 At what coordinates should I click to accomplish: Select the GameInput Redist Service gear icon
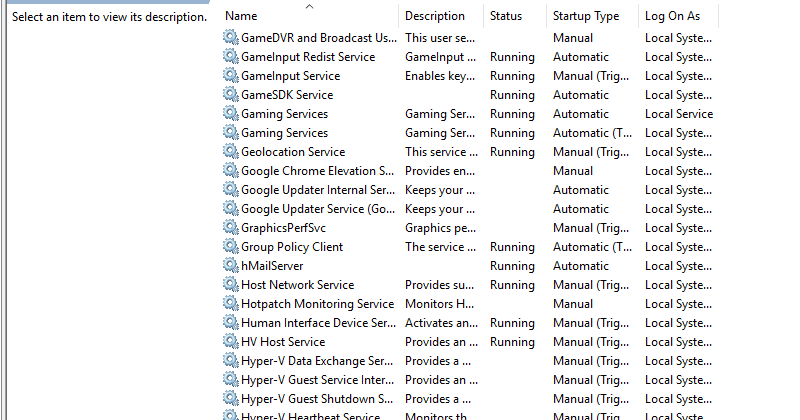231,56
